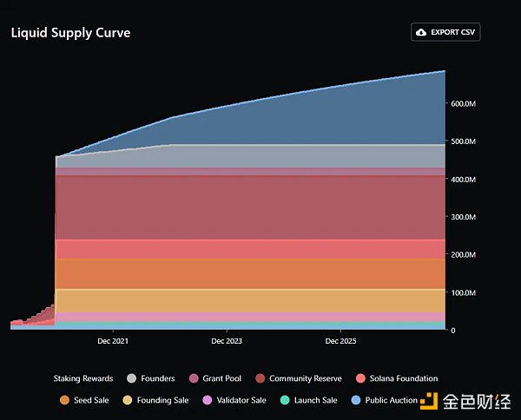
Task: Click the Staking Rewards legend text
Action: click(85, 378)
